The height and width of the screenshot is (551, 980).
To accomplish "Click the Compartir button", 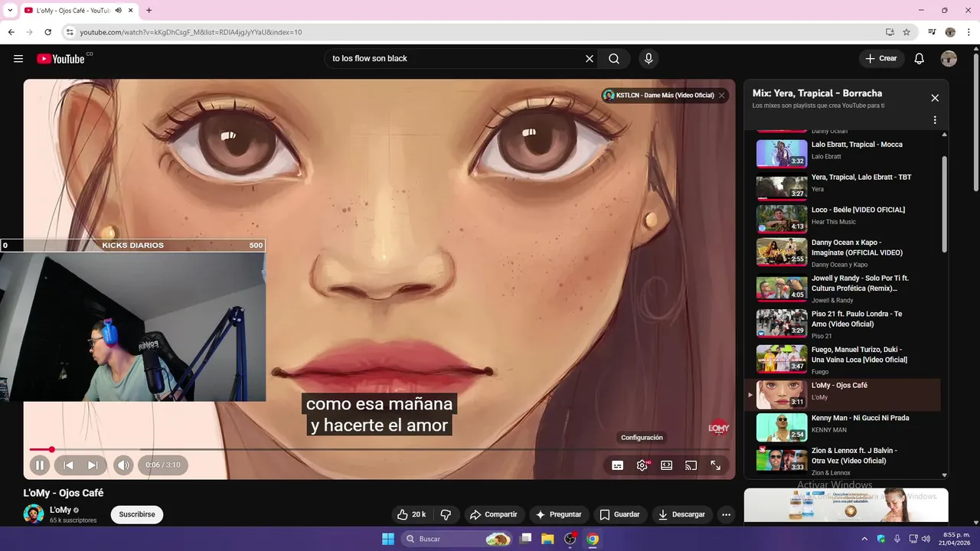I will [x=493, y=514].
